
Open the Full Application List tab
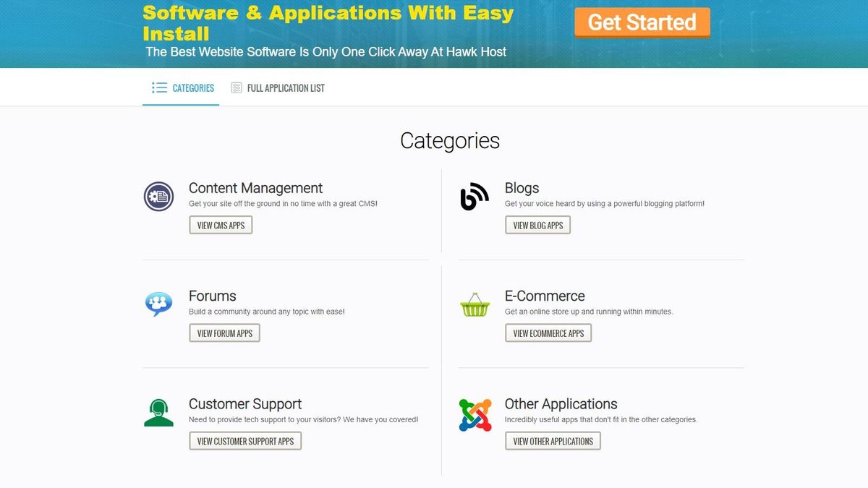286,88
